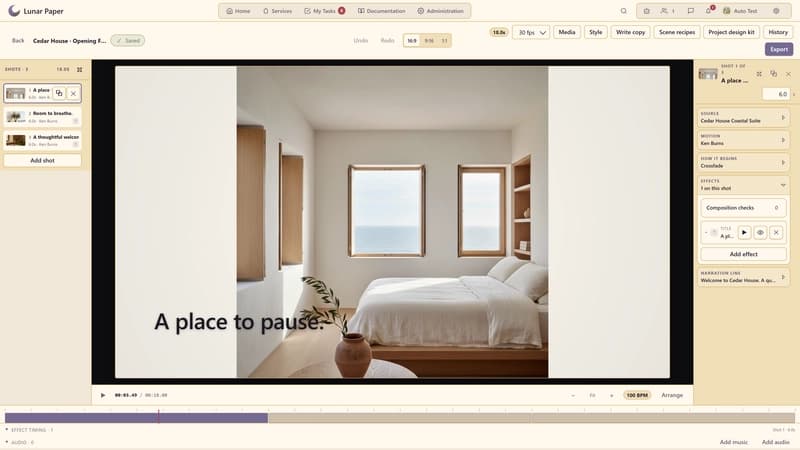Duplicate shot from inspector header
Screen dimensions: 800x450
click(773, 74)
